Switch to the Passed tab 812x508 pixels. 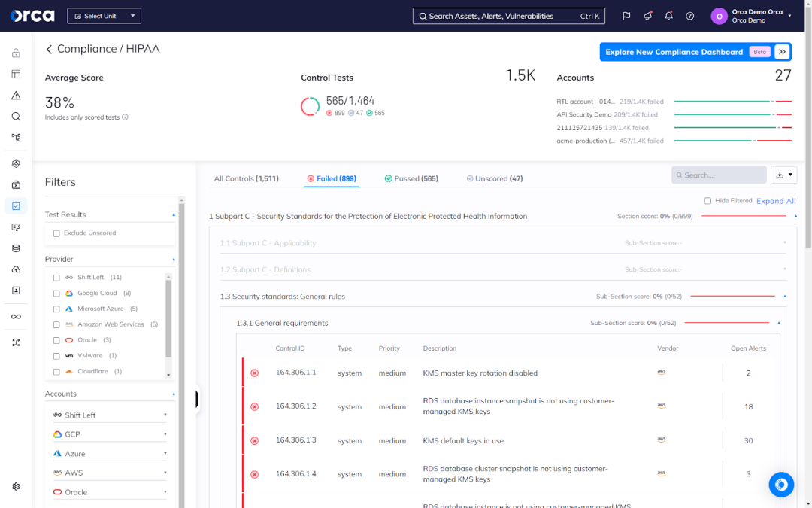412,178
